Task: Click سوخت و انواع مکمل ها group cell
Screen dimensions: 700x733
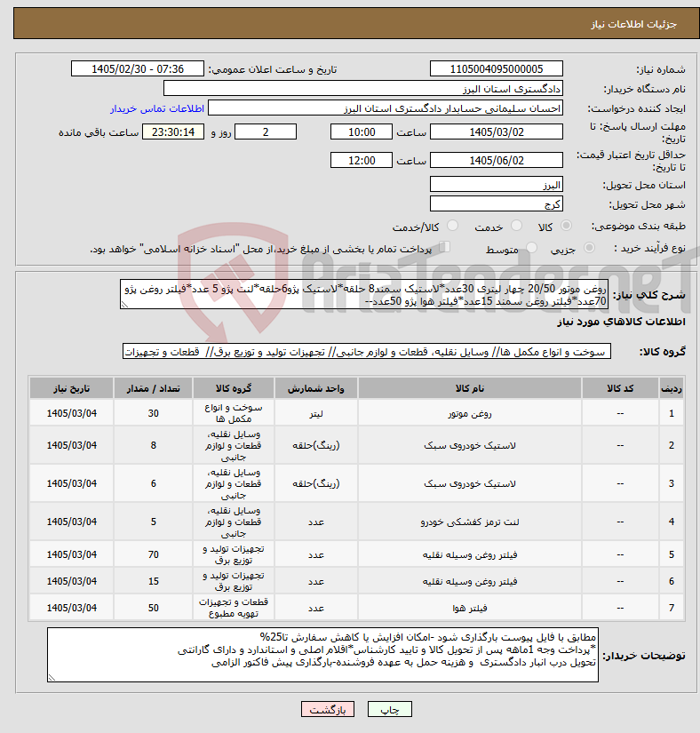Action: pyautogui.click(x=233, y=413)
